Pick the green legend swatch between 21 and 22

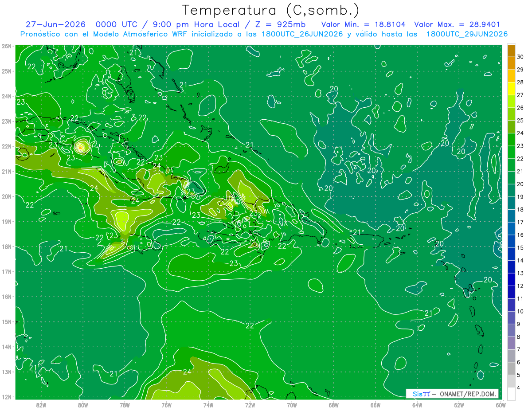tap(511, 165)
